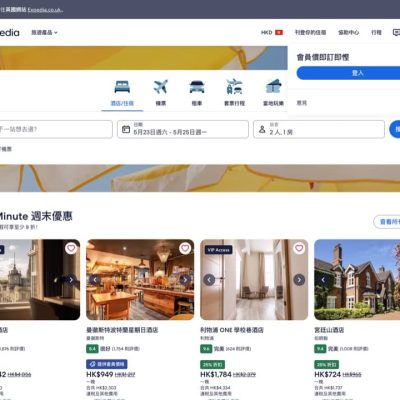This screenshot has height=400, width=400.
Task: Select the packages plane-and-car icon
Action: (x=234, y=87)
